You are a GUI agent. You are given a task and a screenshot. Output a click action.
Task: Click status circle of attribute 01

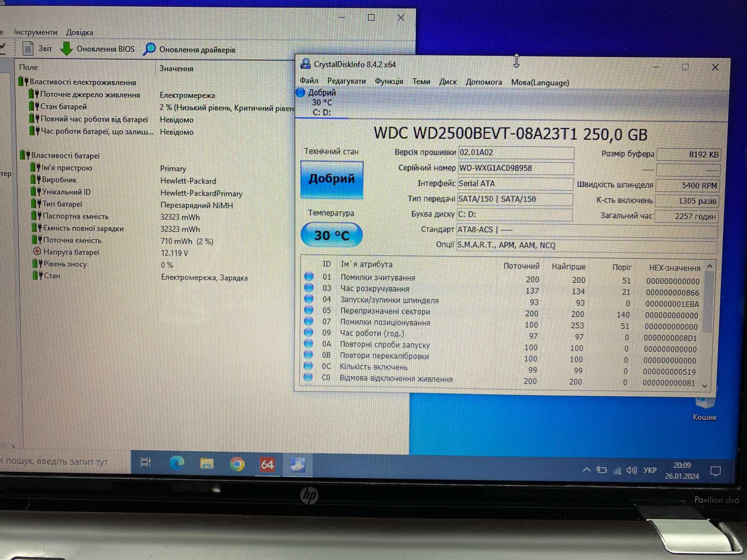tap(309, 276)
